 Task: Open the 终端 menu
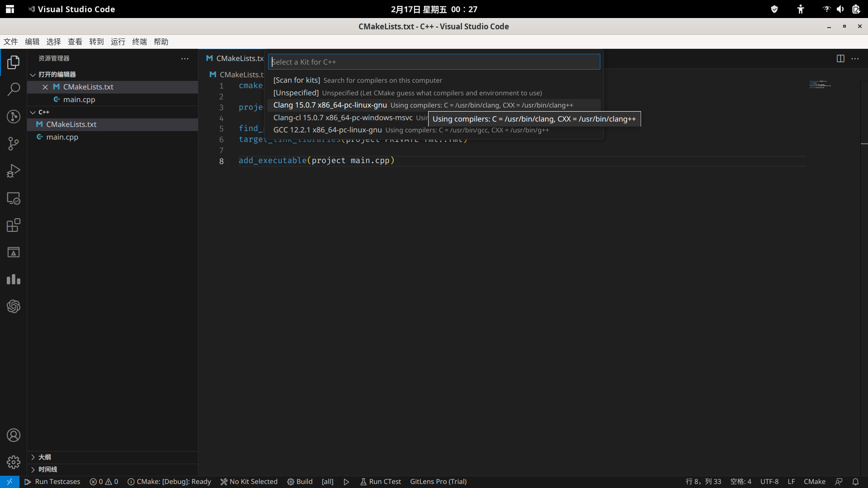tap(139, 42)
